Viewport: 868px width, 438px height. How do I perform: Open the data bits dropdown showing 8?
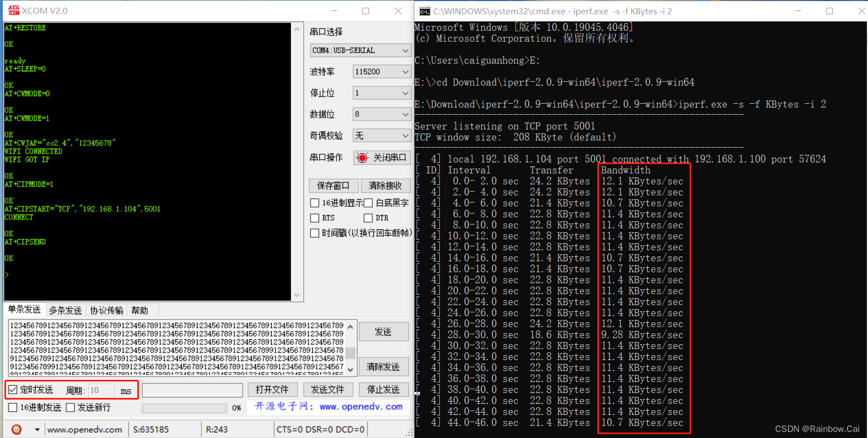pos(382,115)
